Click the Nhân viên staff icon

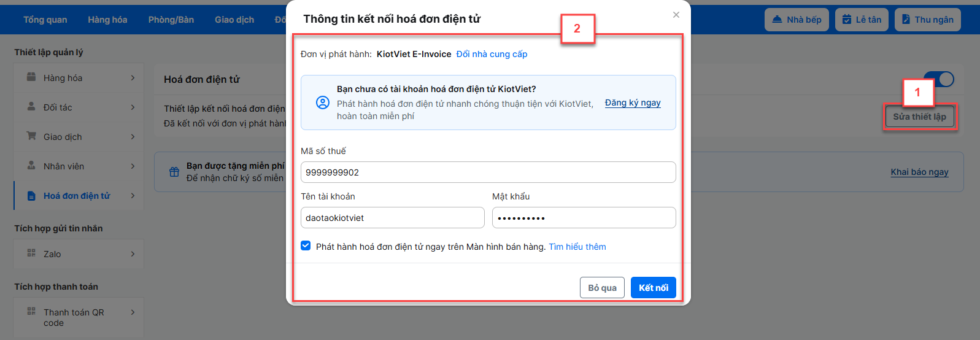pyautogui.click(x=31, y=165)
